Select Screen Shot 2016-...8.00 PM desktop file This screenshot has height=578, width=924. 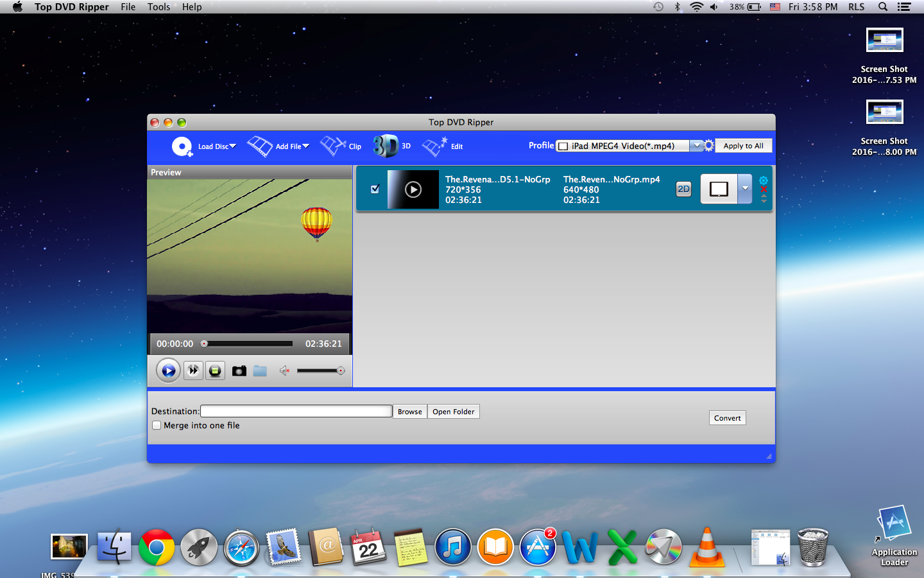click(884, 128)
